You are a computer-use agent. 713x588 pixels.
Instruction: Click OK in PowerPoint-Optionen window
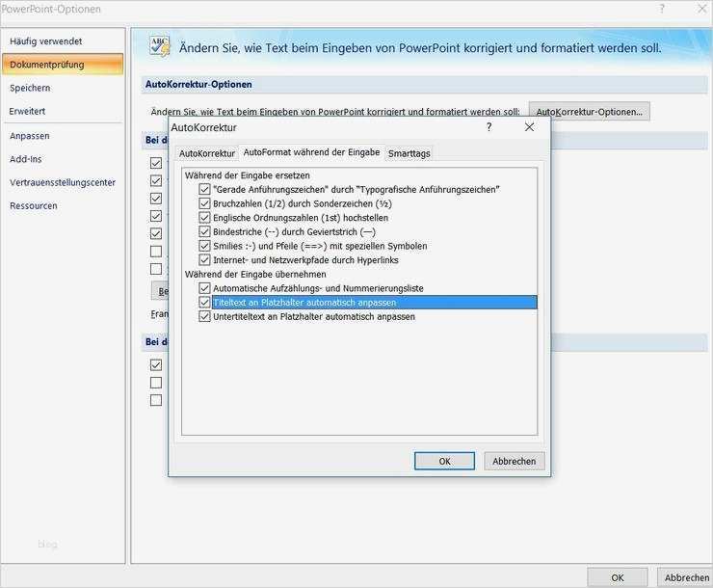[617, 577]
